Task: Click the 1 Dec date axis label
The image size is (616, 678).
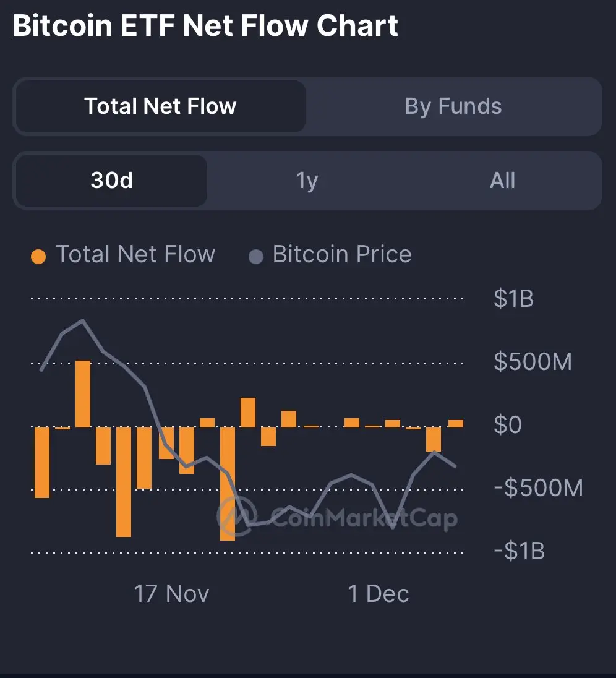Action: (378, 594)
